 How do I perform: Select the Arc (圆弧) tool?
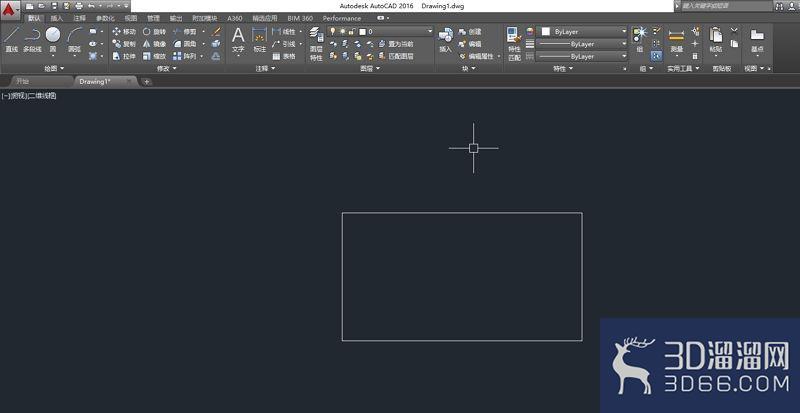74,39
